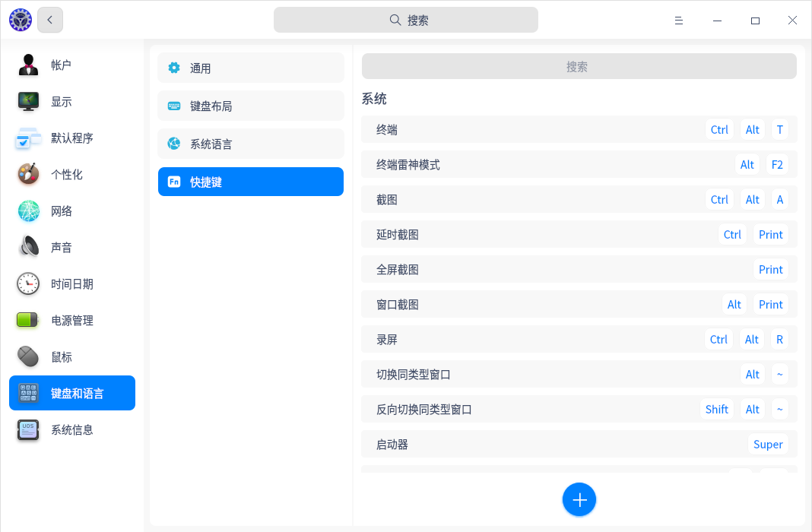Open the 帐户 (Accounts) settings icon
Screen dimensions: 812x532
click(29, 65)
